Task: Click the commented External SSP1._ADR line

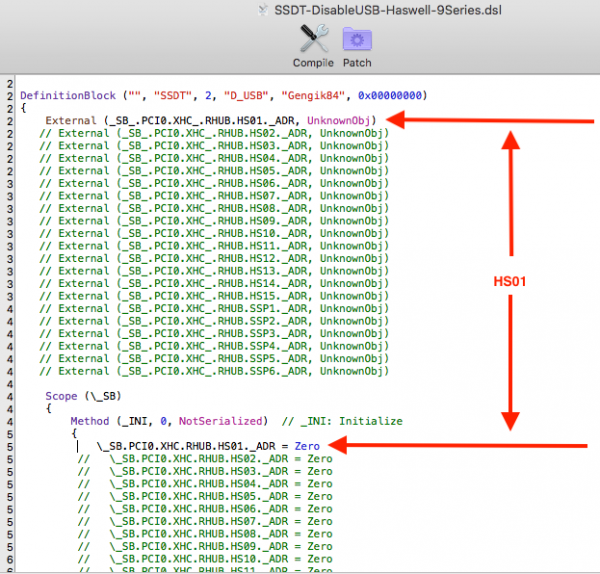Action: point(214,308)
